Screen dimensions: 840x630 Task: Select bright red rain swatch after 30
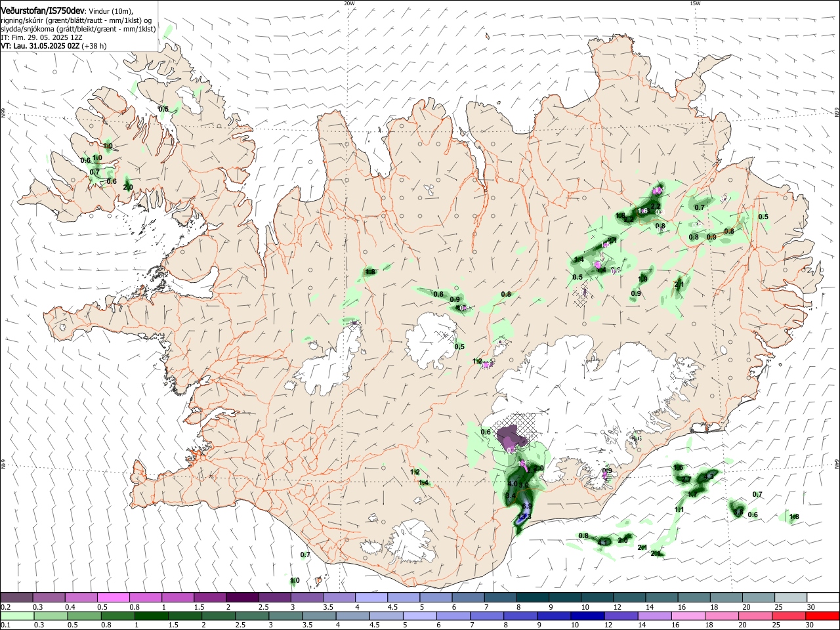(x=824, y=616)
